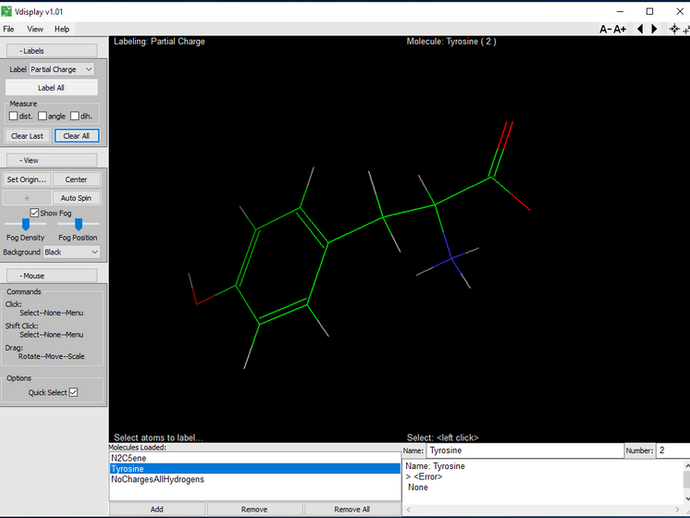Enable the dih. measure checkbox

coord(75,116)
